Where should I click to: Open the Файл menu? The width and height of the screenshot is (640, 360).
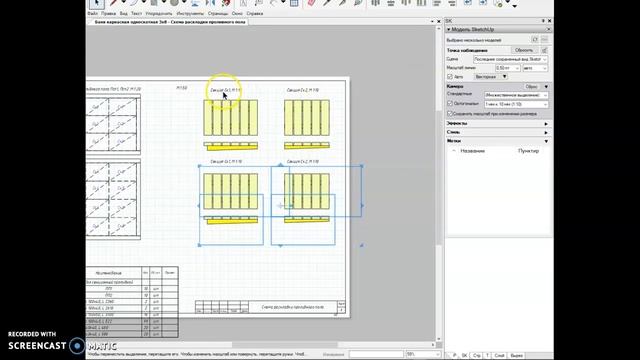[x=93, y=13]
